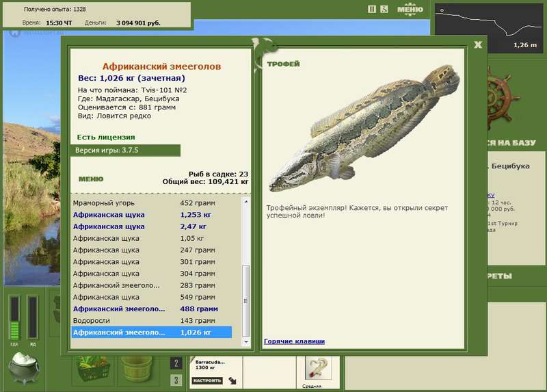The width and height of the screenshot is (547, 392).
Task: Click the return НА БАЗУ button
Action: tap(511, 143)
